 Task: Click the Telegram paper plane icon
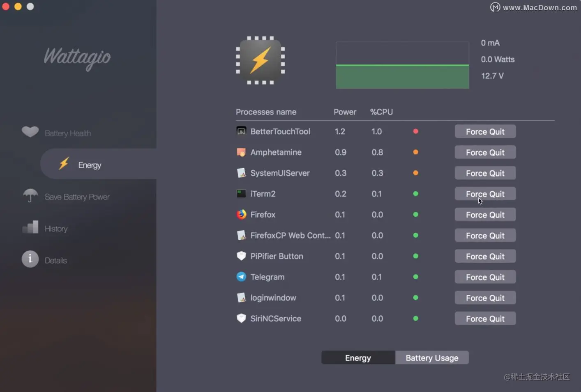click(x=241, y=277)
